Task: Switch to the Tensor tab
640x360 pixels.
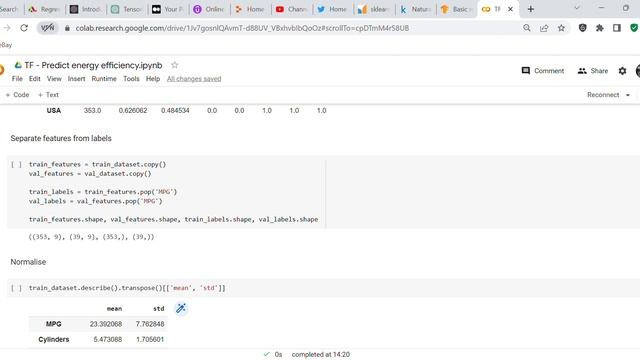Action: pyautogui.click(x=127, y=9)
